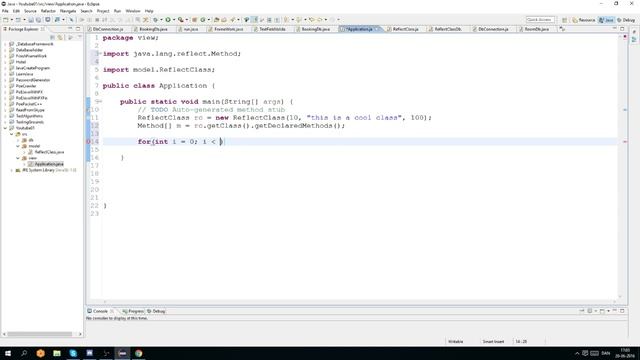Open the Window menu

[133, 11]
